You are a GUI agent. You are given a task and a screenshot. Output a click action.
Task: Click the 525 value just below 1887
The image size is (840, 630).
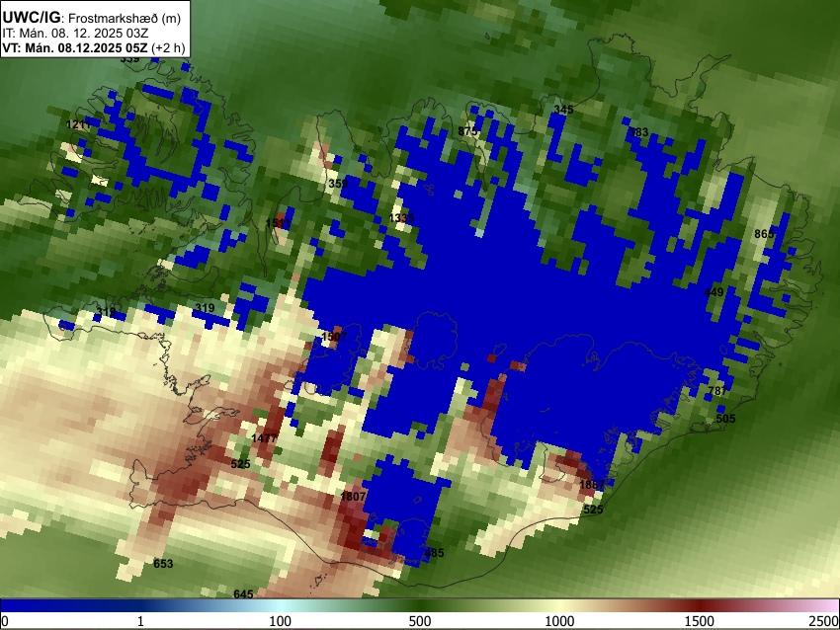click(x=593, y=510)
